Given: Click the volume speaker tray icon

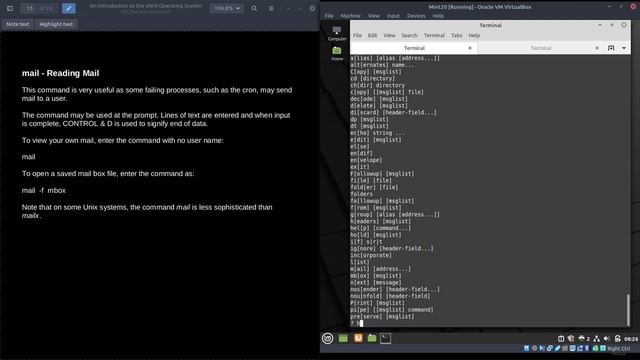Looking at the screenshot, I should click(607, 339).
